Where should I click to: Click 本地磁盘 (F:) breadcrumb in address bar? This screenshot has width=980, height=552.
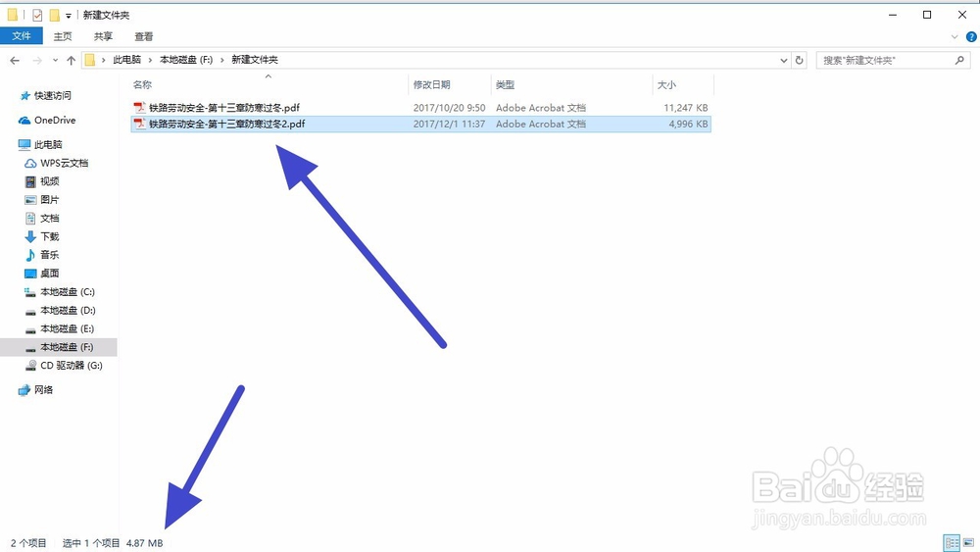coord(186,60)
